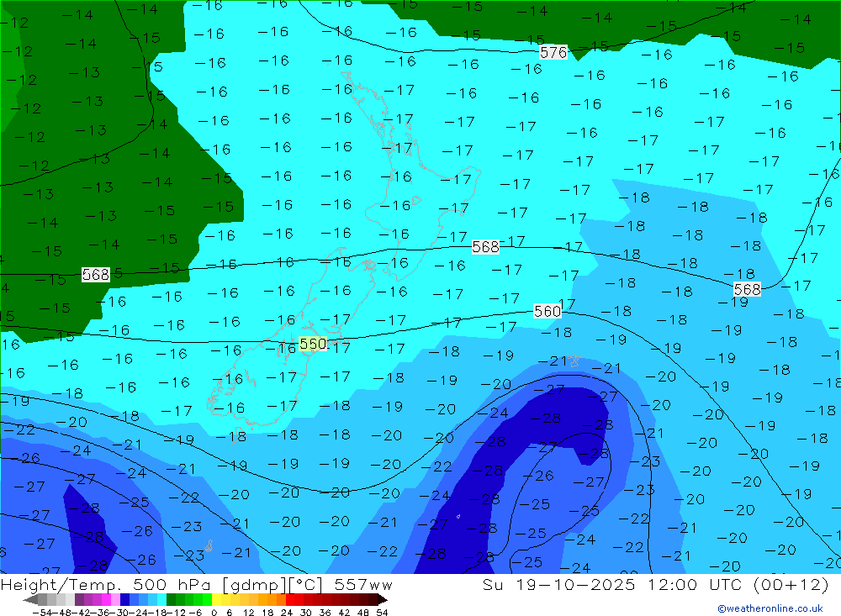This screenshot has height=616, width=841.
Task: Click the legend value 24
Action: coord(287,613)
